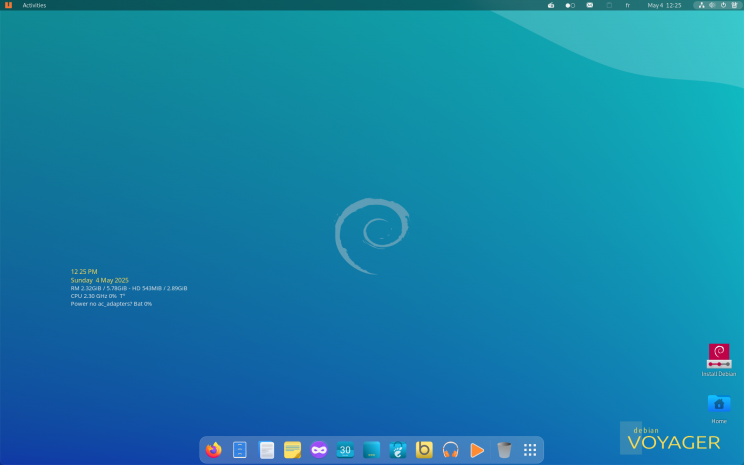Click the 'Sunday 4 May 2025' date text

coord(100,280)
